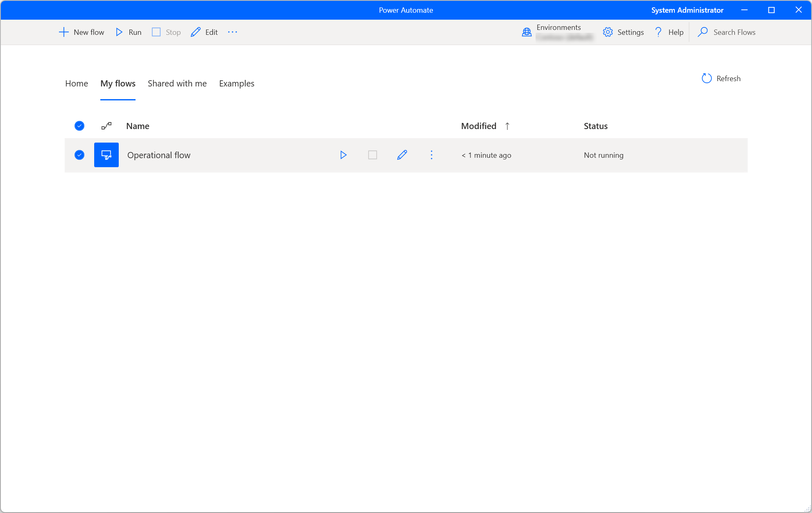Click the Operational flow name to open
Image resolution: width=812 pixels, height=513 pixels.
(x=158, y=154)
